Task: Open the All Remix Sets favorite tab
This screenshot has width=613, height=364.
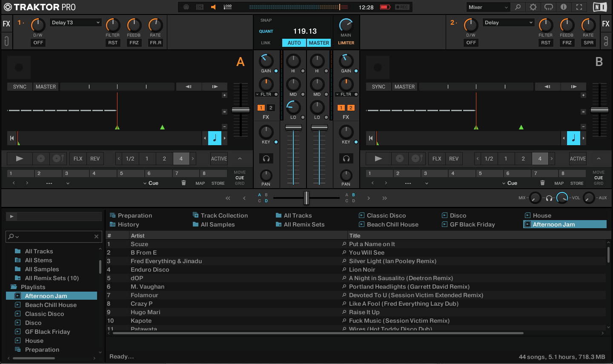Action: coord(300,224)
